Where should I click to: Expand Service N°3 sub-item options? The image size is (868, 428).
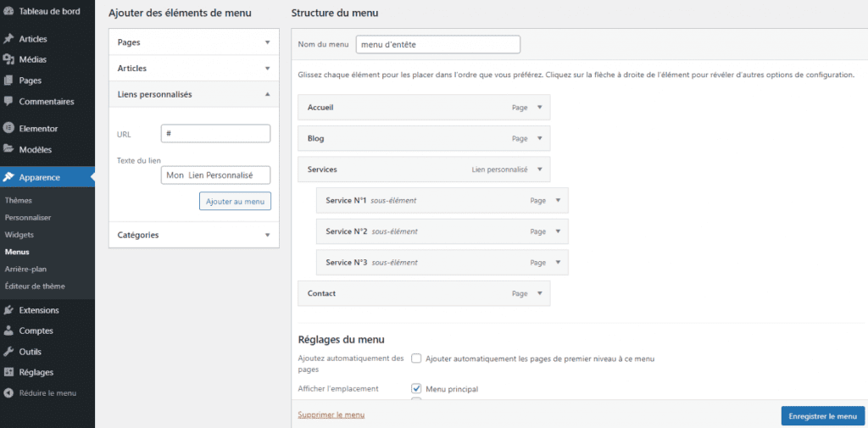[558, 263]
